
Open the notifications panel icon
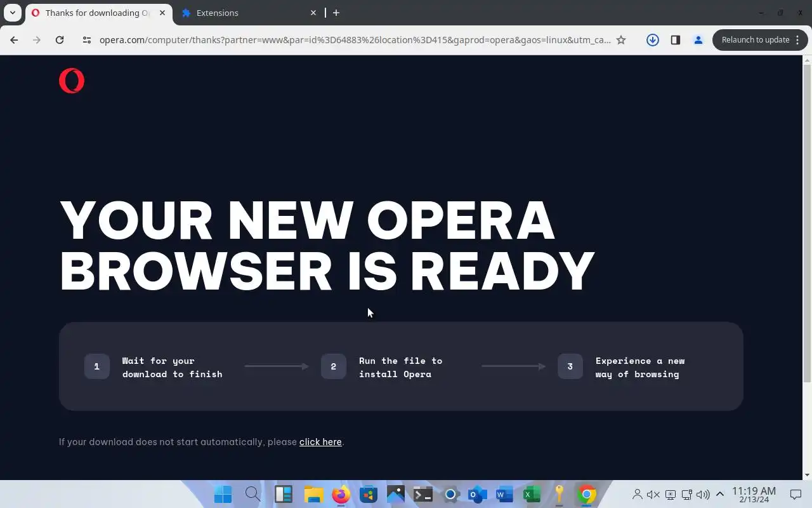796,495
